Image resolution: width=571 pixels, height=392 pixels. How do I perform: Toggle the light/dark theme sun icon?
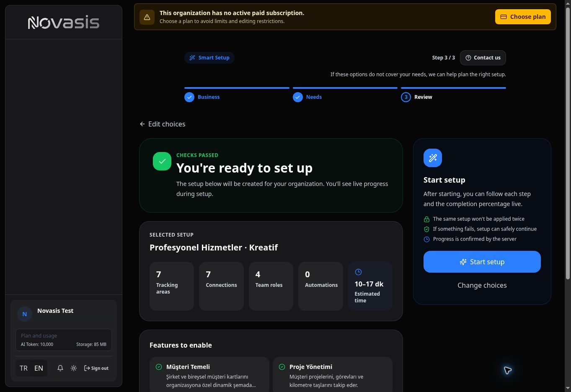point(74,368)
